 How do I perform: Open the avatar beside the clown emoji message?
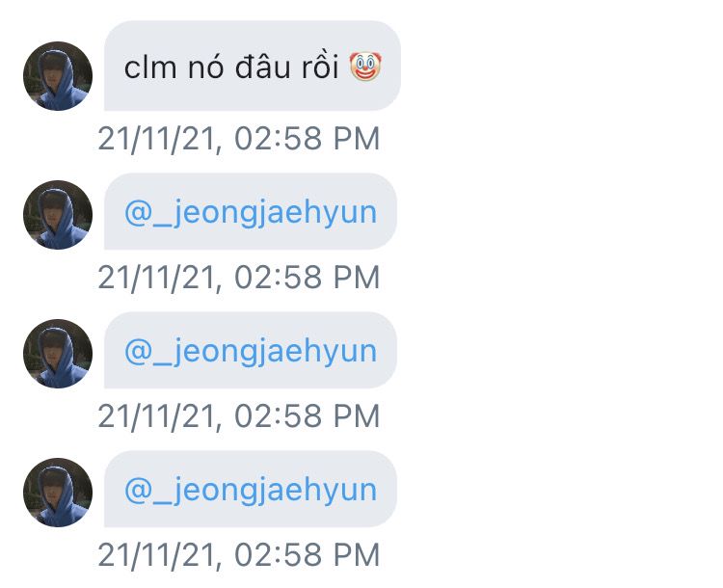pos(58,76)
